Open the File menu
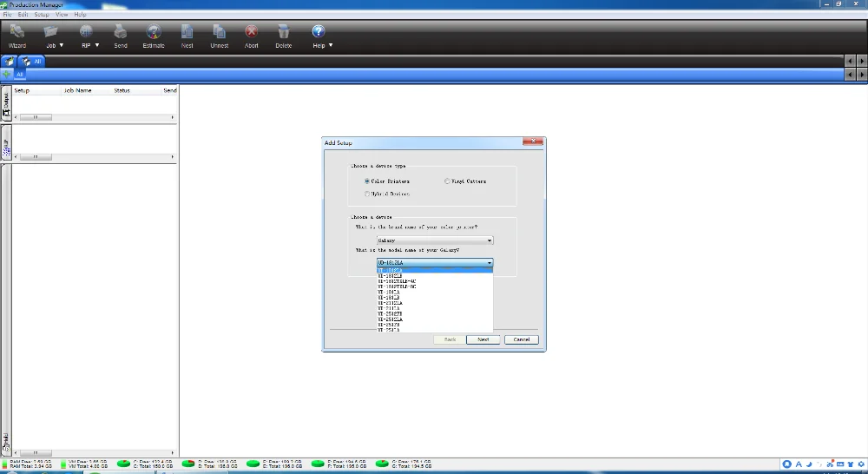868x474 pixels. (7, 15)
